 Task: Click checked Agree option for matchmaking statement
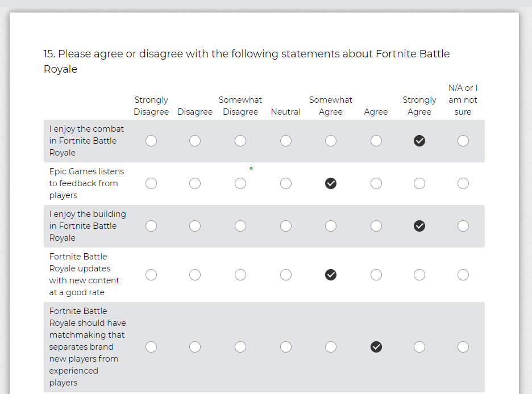(376, 347)
